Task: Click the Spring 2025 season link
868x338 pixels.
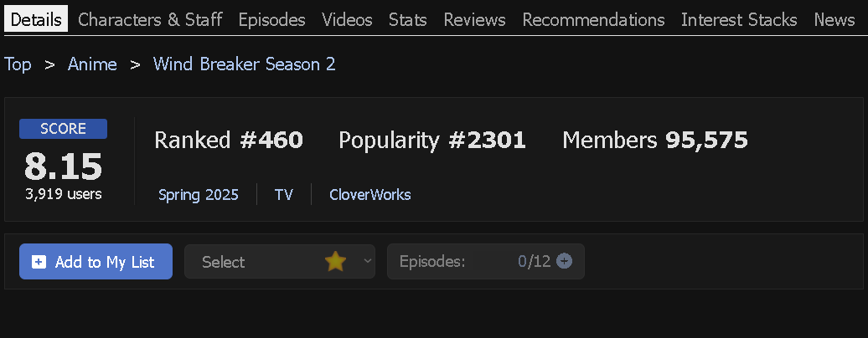Action: tap(199, 195)
